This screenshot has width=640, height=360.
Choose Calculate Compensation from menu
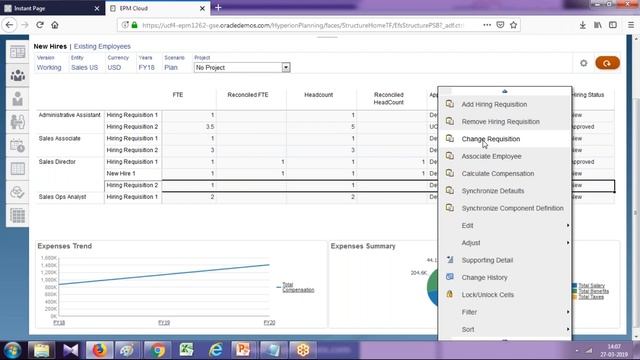pos(505,173)
